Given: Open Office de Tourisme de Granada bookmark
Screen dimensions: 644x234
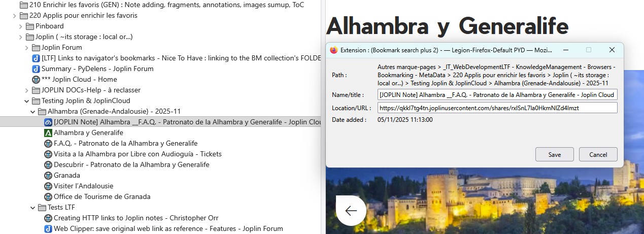Looking at the screenshot, I should tap(102, 196).
